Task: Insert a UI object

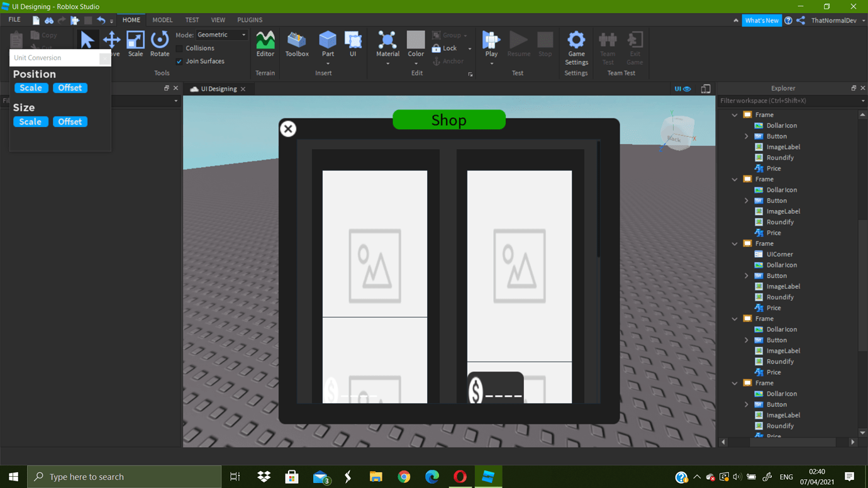Action: point(353,44)
